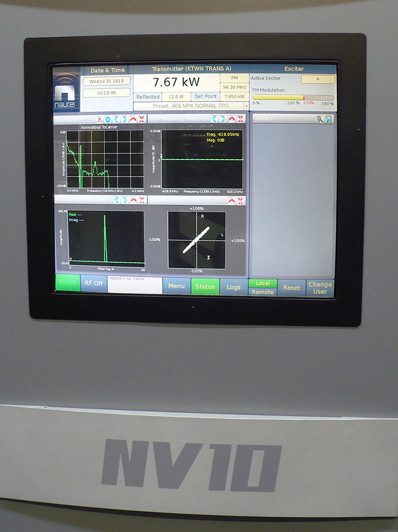
Task: Previous arrow in EQ Frequency Response panel
Action: pos(214,119)
